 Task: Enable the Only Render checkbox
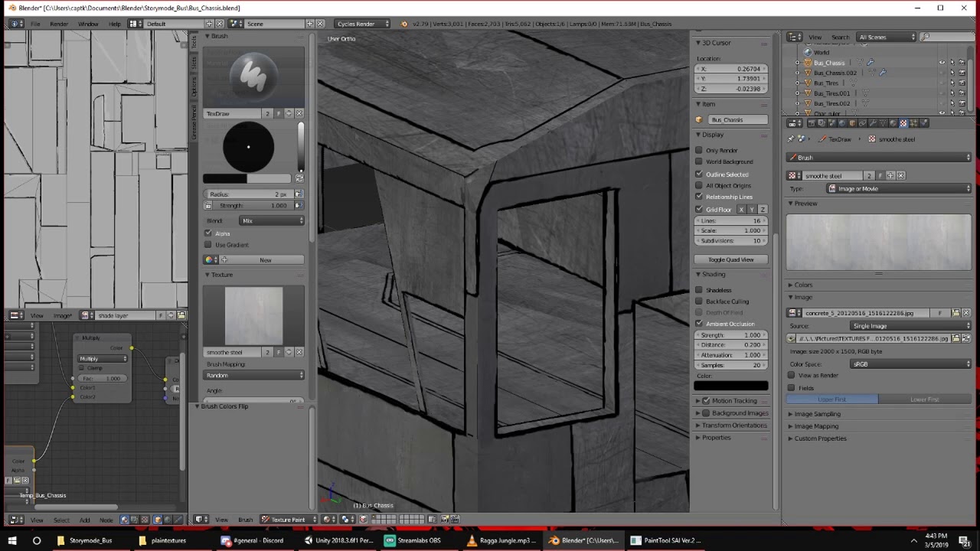[x=699, y=150]
